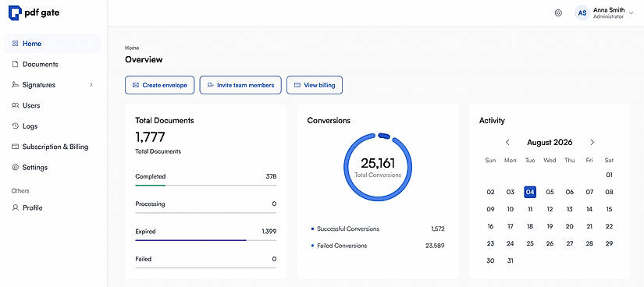The width and height of the screenshot is (644, 287).
Task: Select Home in the sidebar menu
Action: [x=52, y=44]
